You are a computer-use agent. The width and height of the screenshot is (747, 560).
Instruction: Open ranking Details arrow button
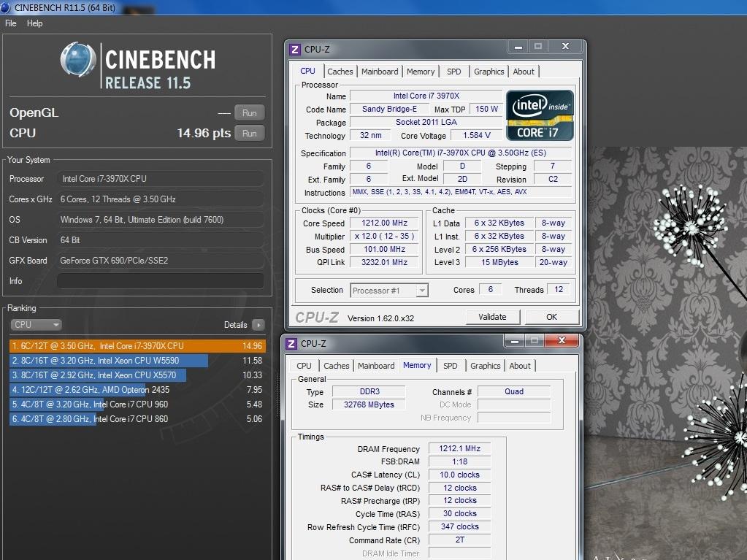258,325
